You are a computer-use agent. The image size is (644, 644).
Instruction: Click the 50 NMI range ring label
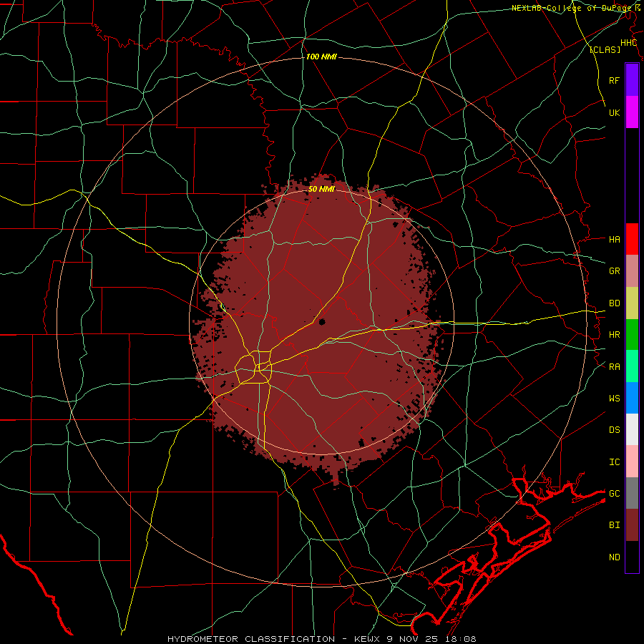(321, 189)
